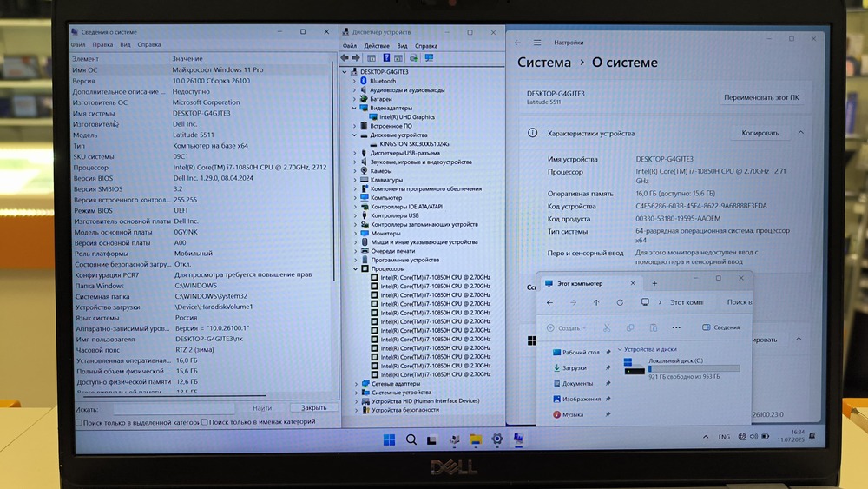
Task: Open Документы in explorer sidebar
Action: click(x=577, y=383)
